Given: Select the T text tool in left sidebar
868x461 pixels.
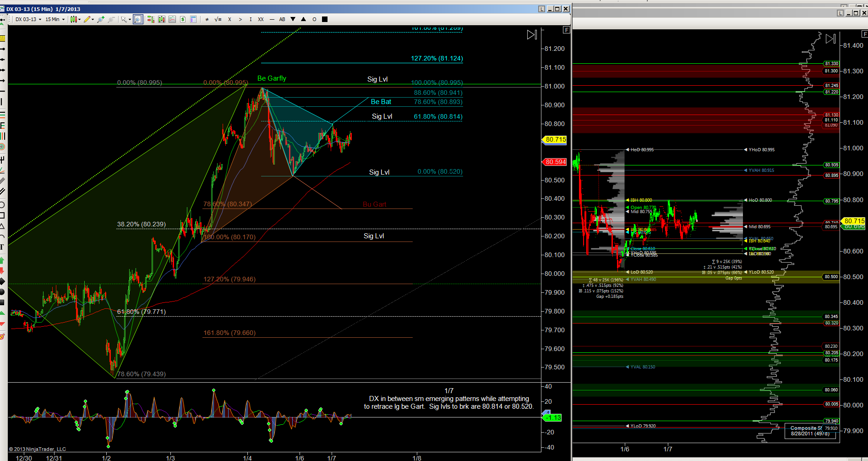Looking at the screenshot, I should pos(2,247).
